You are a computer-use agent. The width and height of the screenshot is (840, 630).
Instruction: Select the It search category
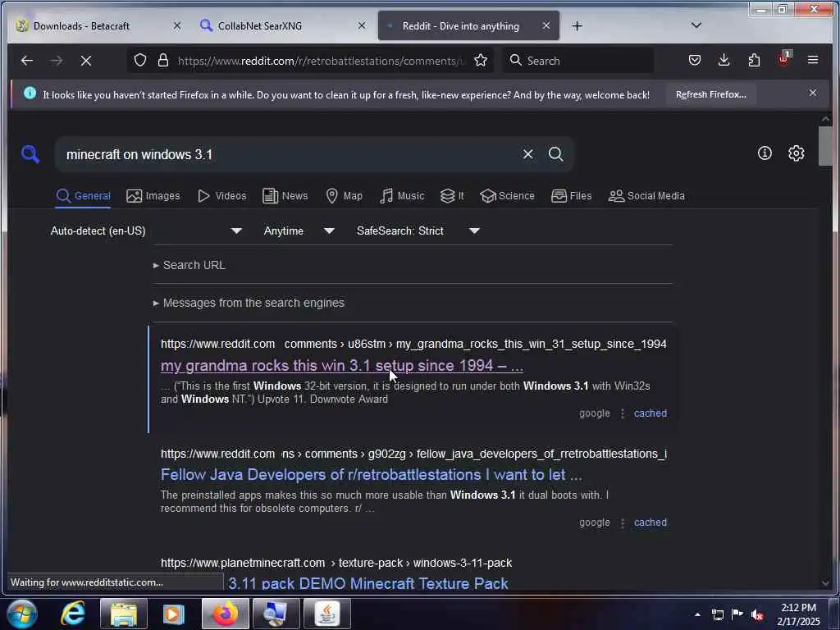[452, 195]
